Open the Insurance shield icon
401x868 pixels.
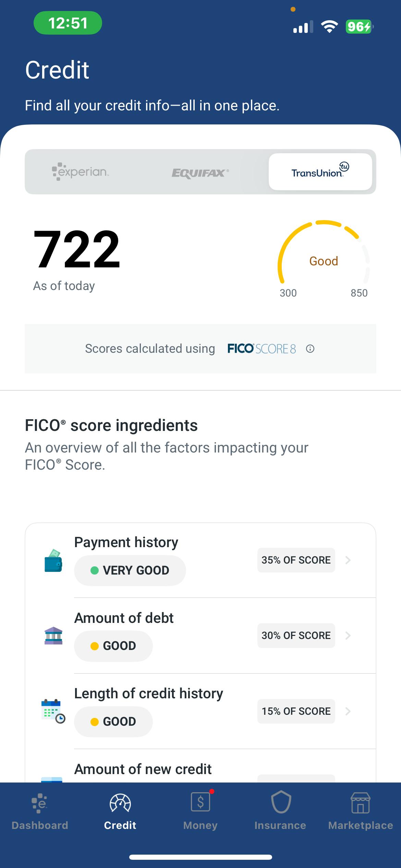point(281,803)
